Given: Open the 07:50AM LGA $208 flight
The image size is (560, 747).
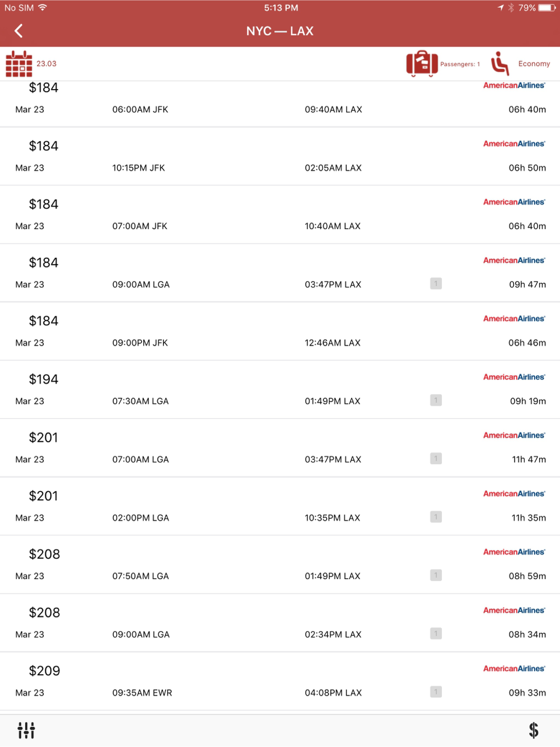Looking at the screenshot, I should 280,564.
